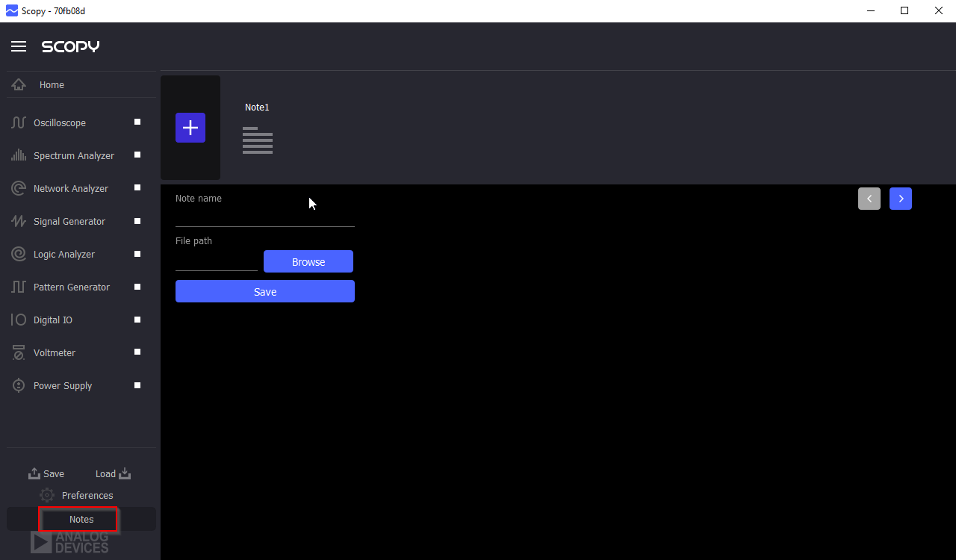Click the File path input field
The image size is (956, 560).
pos(217,261)
